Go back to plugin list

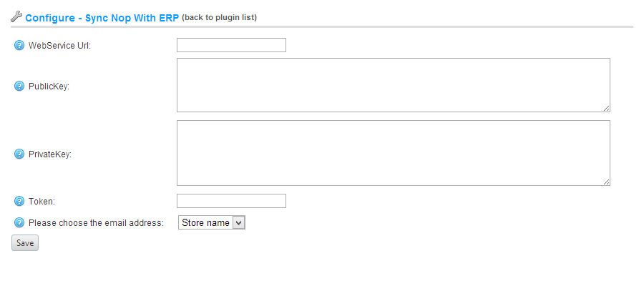point(220,18)
